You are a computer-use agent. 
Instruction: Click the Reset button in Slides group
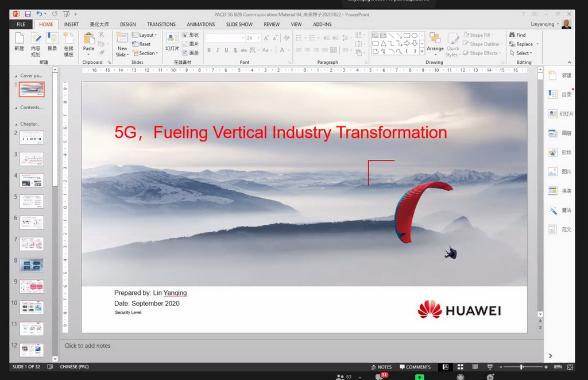click(x=142, y=44)
